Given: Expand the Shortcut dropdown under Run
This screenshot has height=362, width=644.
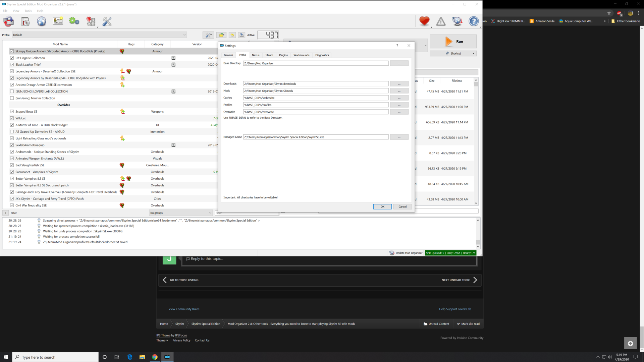Looking at the screenshot, I should (x=474, y=54).
